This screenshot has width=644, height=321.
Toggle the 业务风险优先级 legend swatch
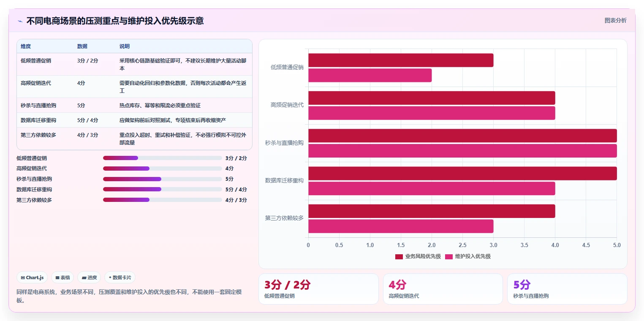(x=399, y=256)
